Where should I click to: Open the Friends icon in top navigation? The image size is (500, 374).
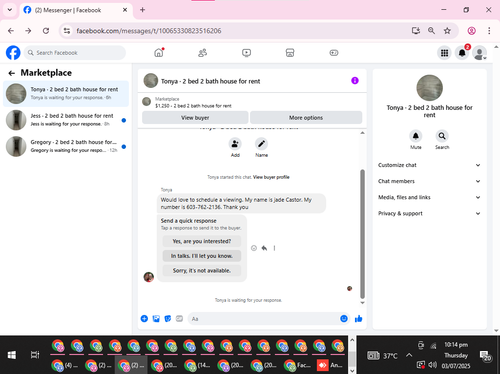(203, 53)
